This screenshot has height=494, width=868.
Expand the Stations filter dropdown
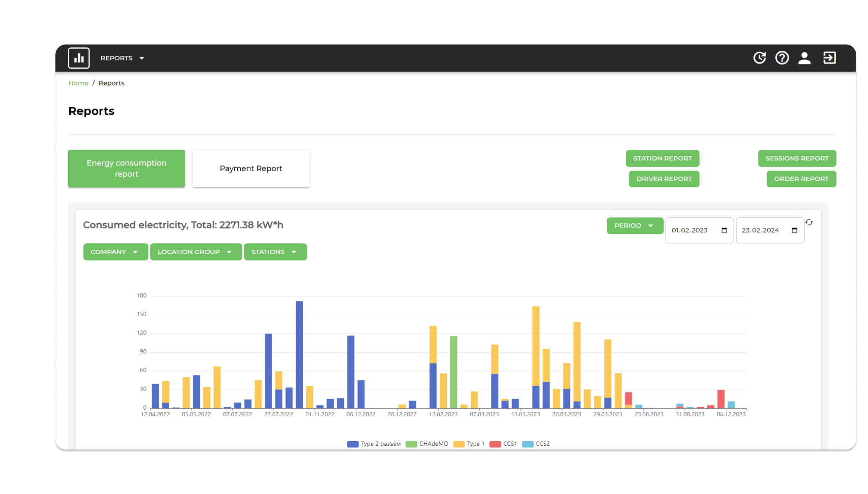coord(275,252)
